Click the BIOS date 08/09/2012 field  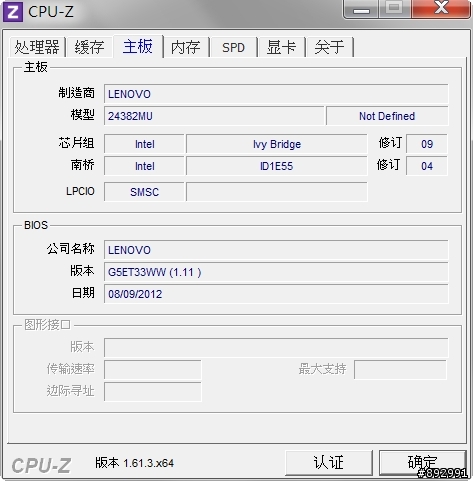276,294
